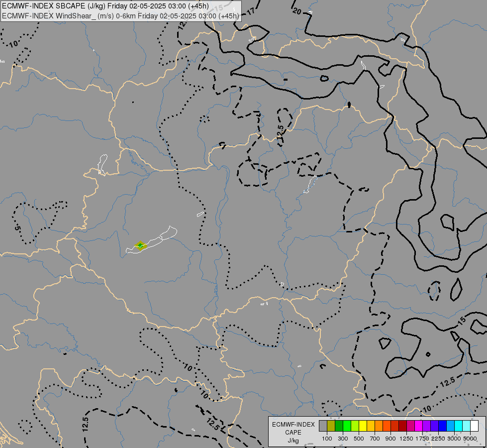Image resolution: width=487 pixels, height=448 pixels.
Task: Click the 100 legend tick label
Action: coord(327,439)
